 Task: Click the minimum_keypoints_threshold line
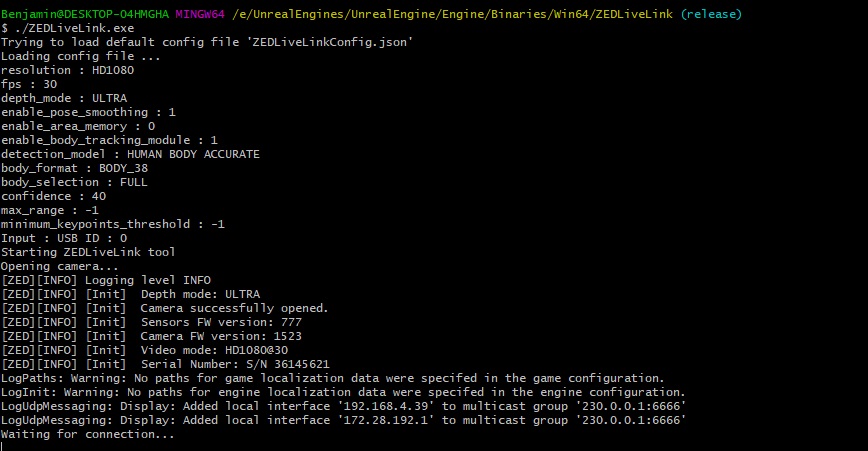(113, 224)
